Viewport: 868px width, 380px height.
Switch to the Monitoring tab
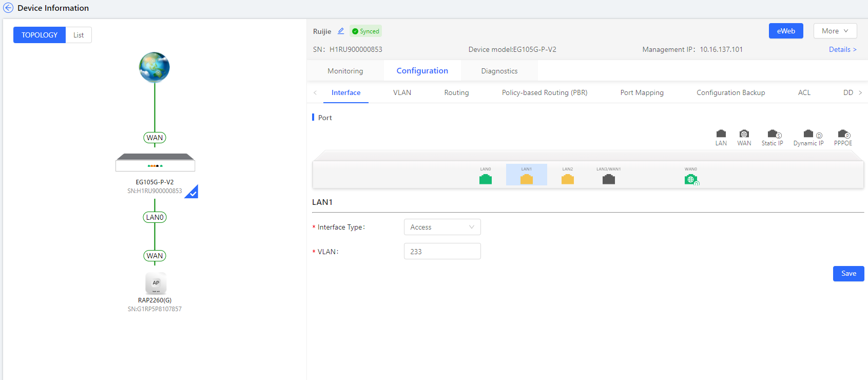click(345, 71)
